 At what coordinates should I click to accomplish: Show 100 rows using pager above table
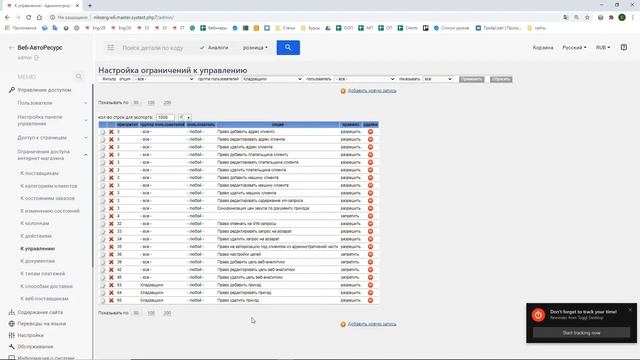[x=151, y=103]
